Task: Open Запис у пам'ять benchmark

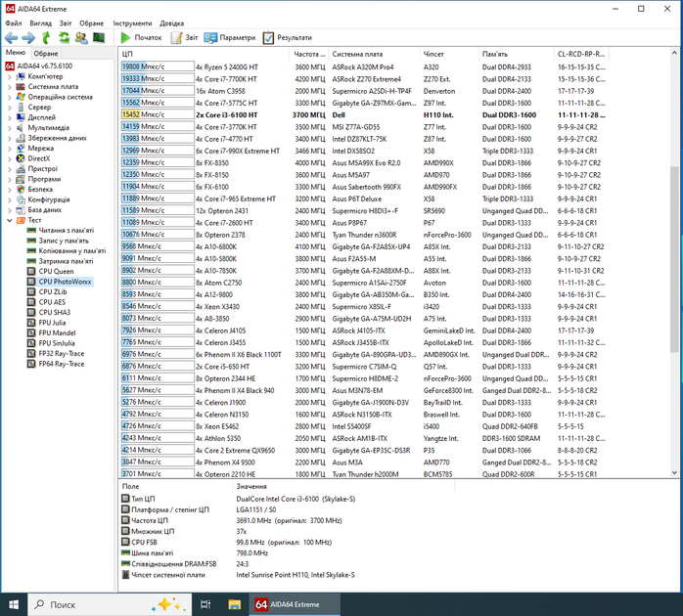Action: coord(64,241)
